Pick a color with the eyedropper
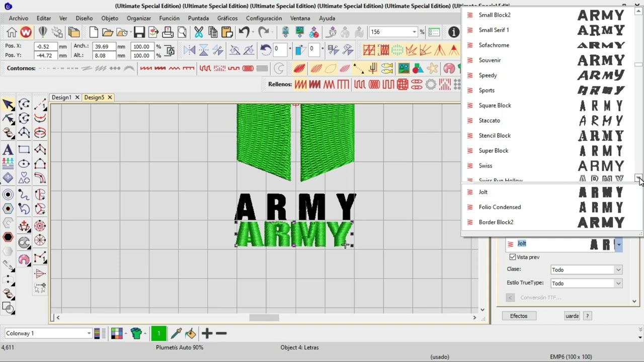Screen dimensions: 644x362 click(x=176, y=333)
